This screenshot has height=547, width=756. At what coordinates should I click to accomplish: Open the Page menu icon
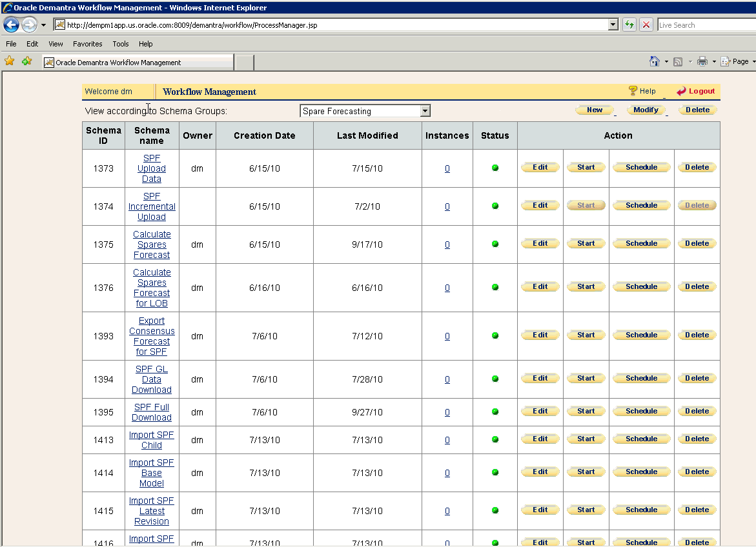coord(725,62)
